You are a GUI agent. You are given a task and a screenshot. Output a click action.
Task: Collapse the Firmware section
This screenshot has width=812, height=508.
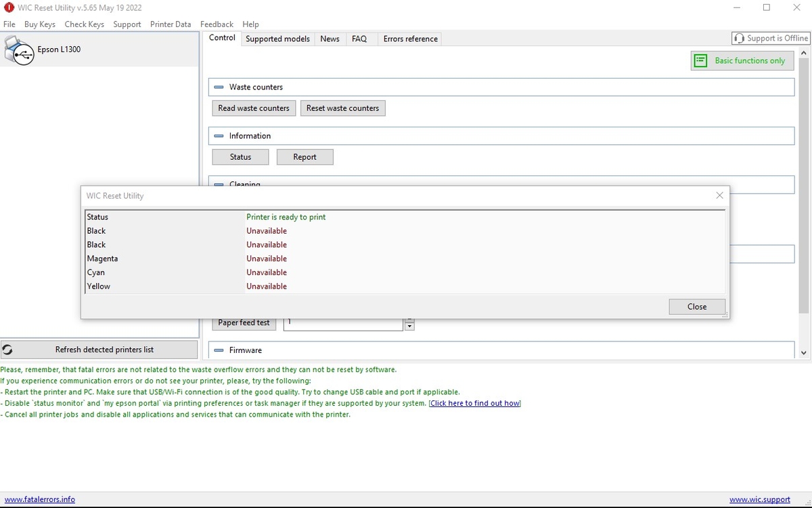(x=219, y=350)
